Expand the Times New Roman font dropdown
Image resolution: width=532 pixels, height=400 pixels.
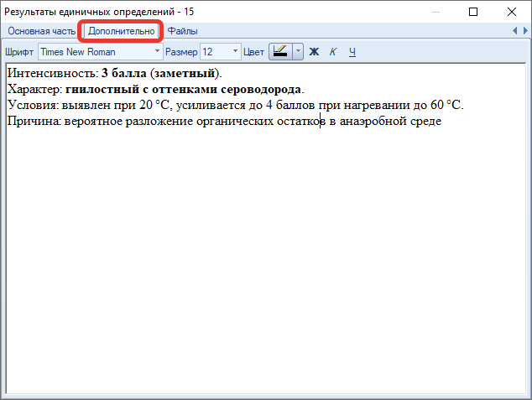click(157, 51)
